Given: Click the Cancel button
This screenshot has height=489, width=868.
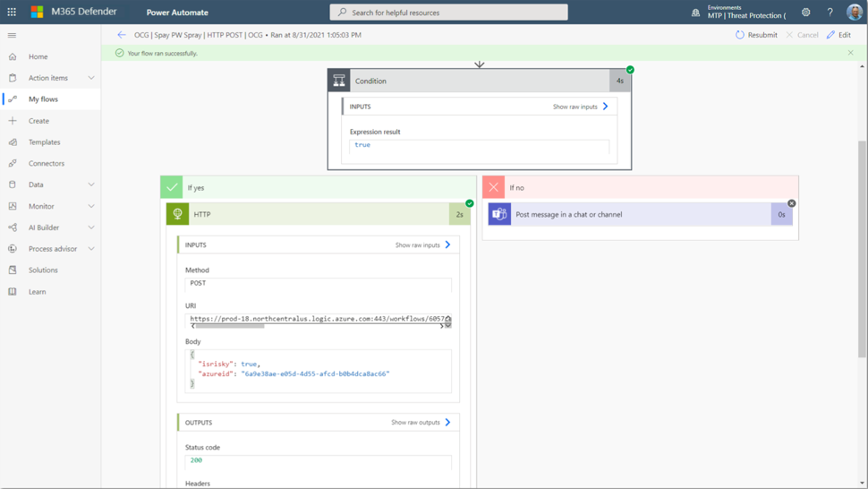Looking at the screenshot, I should coord(802,35).
